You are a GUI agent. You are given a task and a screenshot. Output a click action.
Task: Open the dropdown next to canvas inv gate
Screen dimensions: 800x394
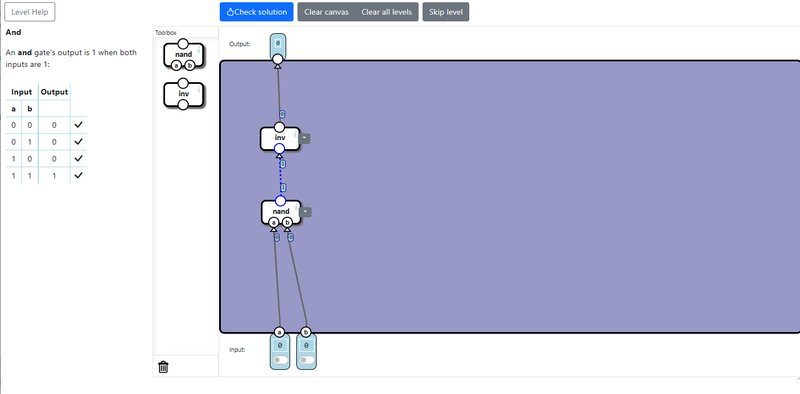305,138
